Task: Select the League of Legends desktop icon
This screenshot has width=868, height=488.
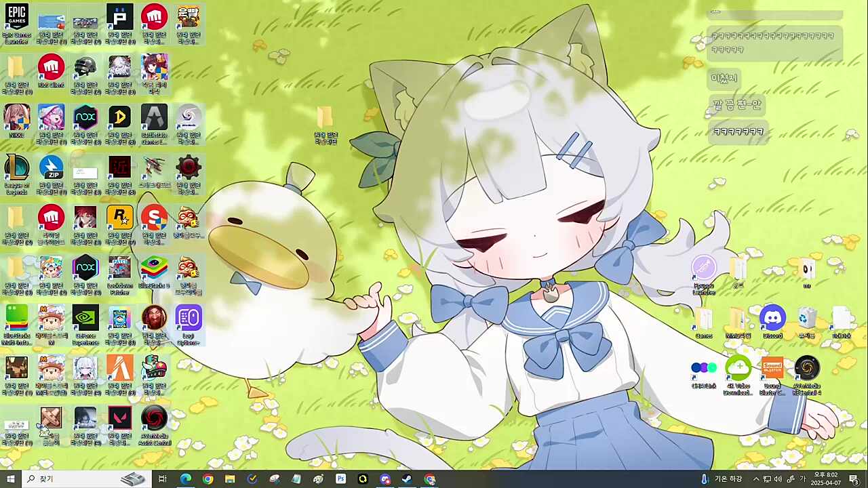Action: 16,175
